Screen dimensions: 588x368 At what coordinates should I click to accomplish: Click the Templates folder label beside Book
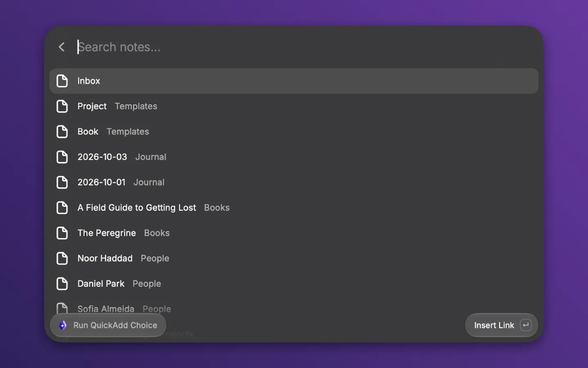point(128,132)
